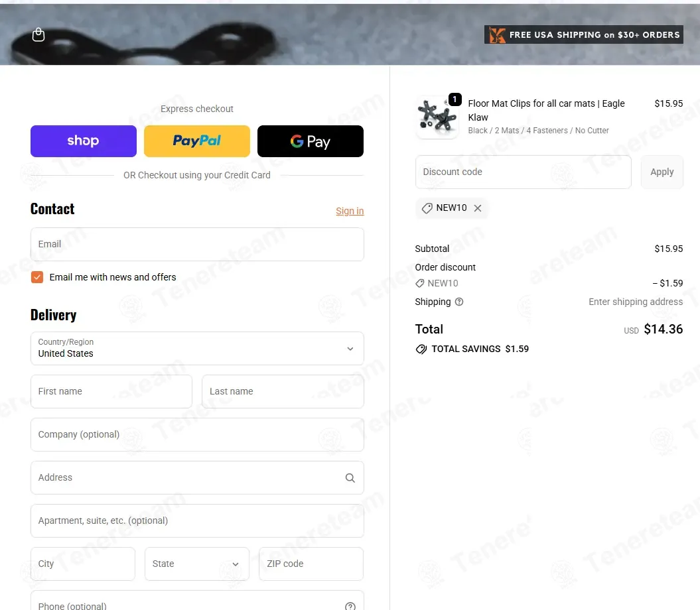Image resolution: width=700 pixels, height=610 pixels.
Task: Focus the ZIP code field
Action: click(x=311, y=564)
